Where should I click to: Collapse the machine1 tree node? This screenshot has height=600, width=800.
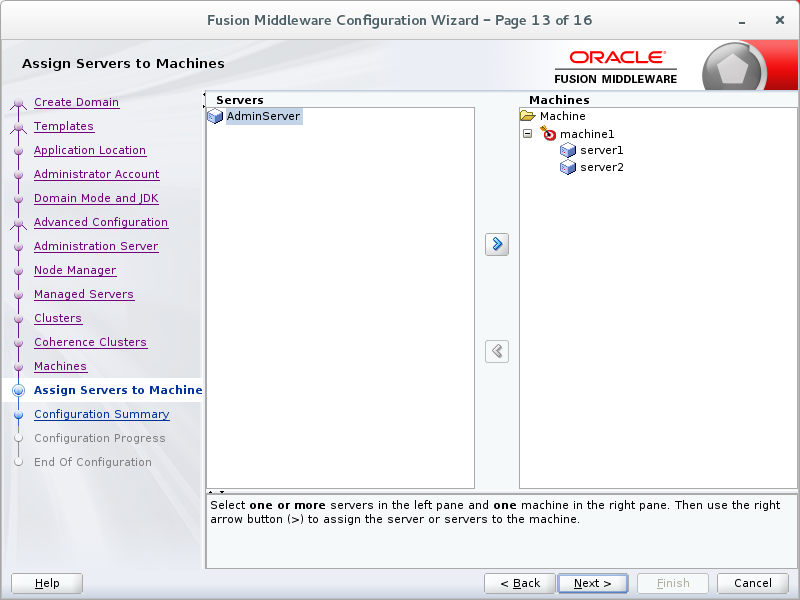528,134
